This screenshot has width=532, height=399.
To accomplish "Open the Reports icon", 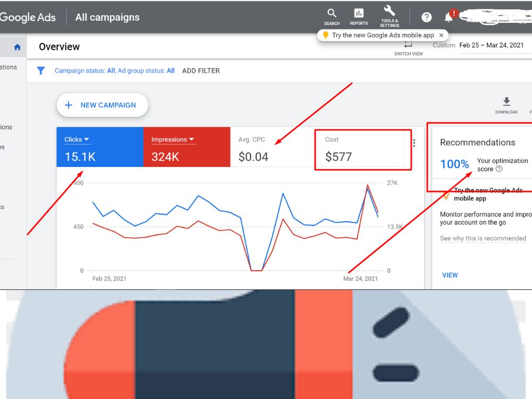I will [x=359, y=18].
